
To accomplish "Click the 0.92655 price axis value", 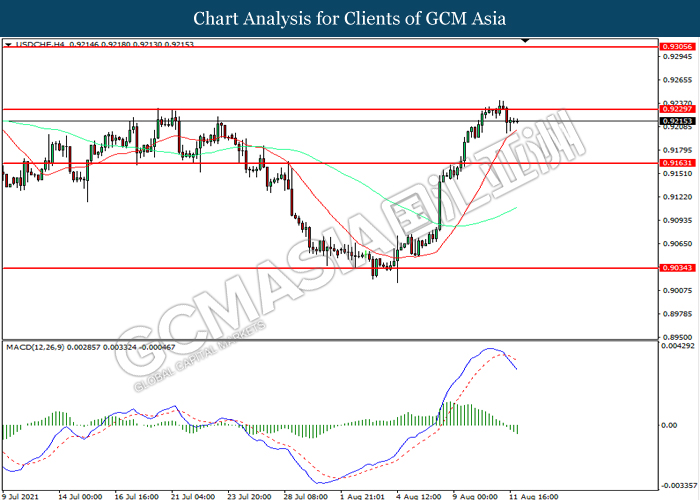I will click(678, 80).
